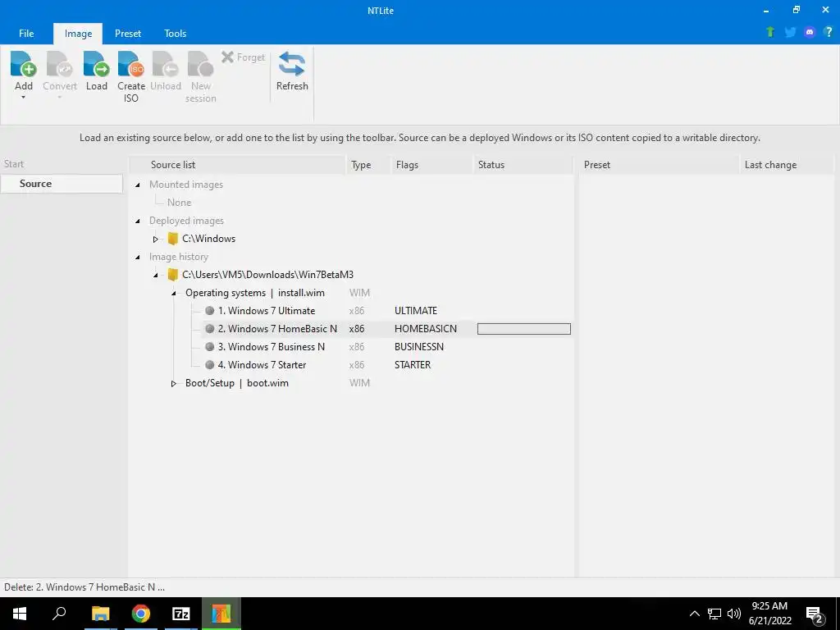Collapse the Deployed images group
The height and width of the screenshot is (630, 840).
point(138,221)
